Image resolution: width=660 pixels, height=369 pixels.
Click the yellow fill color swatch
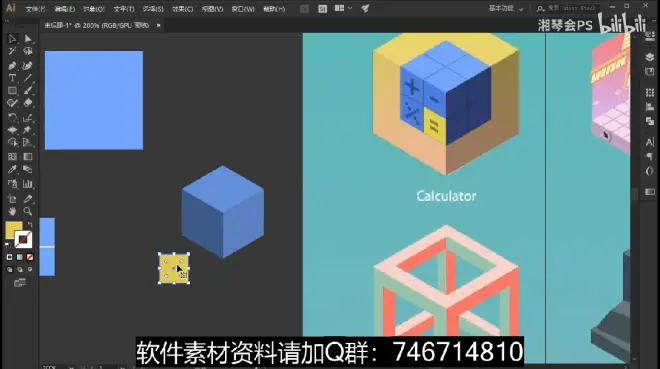coord(13,230)
